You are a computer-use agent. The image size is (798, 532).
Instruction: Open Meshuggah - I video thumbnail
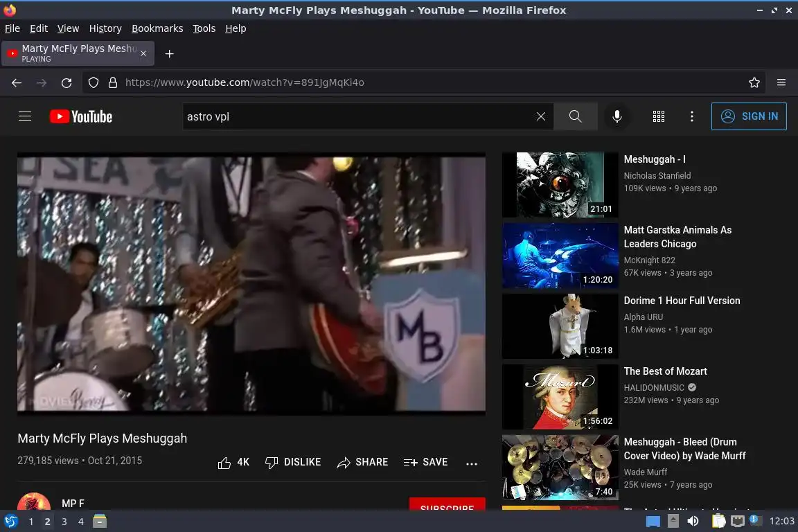click(560, 185)
